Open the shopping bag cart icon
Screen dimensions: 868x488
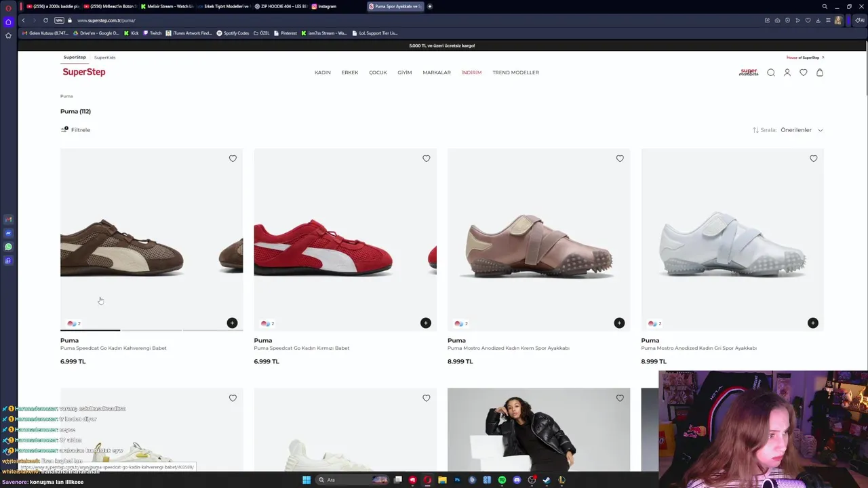(820, 73)
